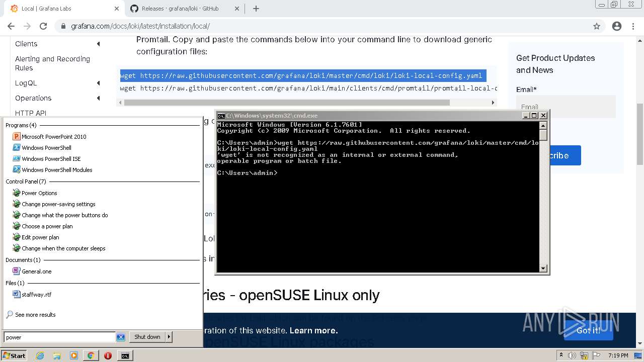Click See more results
This screenshot has height=362, width=644.
coord(31,315)
